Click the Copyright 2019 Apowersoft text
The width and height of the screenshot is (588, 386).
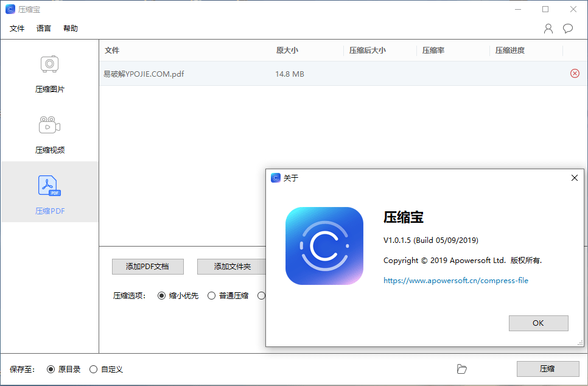[463, 261]
